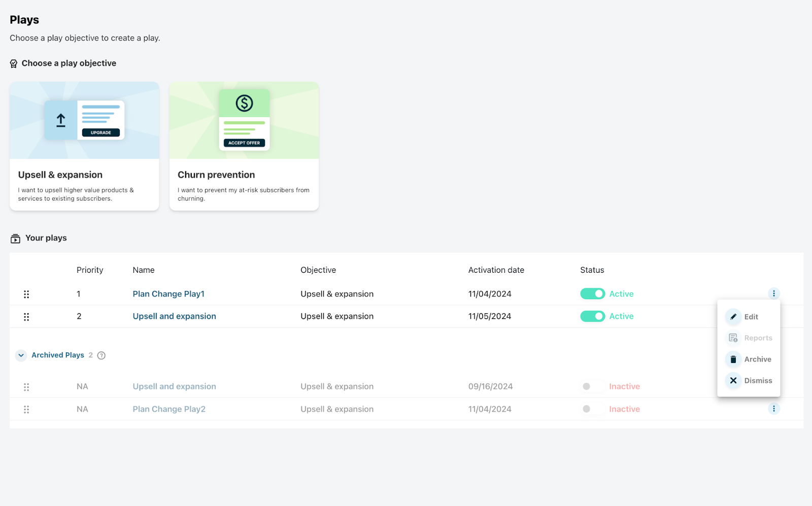This screenshot has width=812, height=506.
Task: Click the X Dismiss icon in menu
Action: pos(733,381)
